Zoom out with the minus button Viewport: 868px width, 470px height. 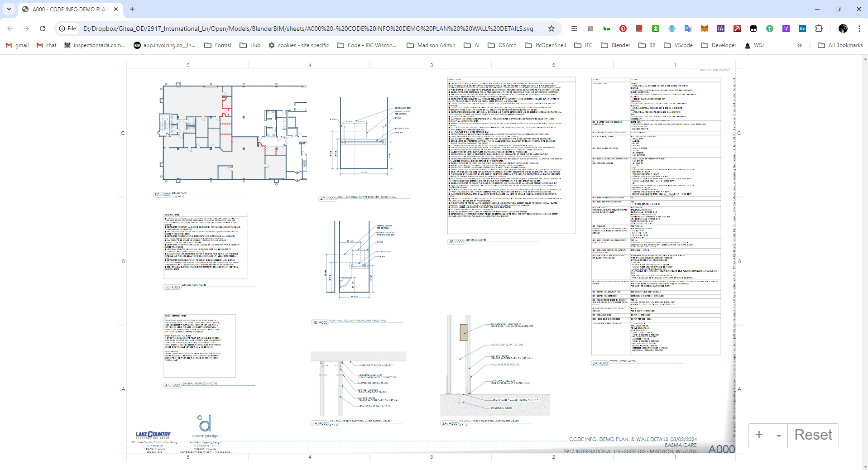779,435
